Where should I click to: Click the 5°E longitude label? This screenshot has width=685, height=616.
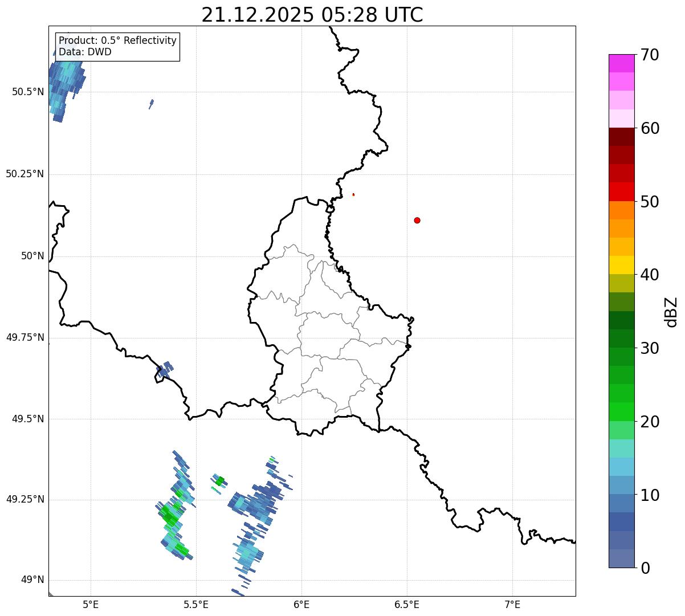click(x=91, y=605)
